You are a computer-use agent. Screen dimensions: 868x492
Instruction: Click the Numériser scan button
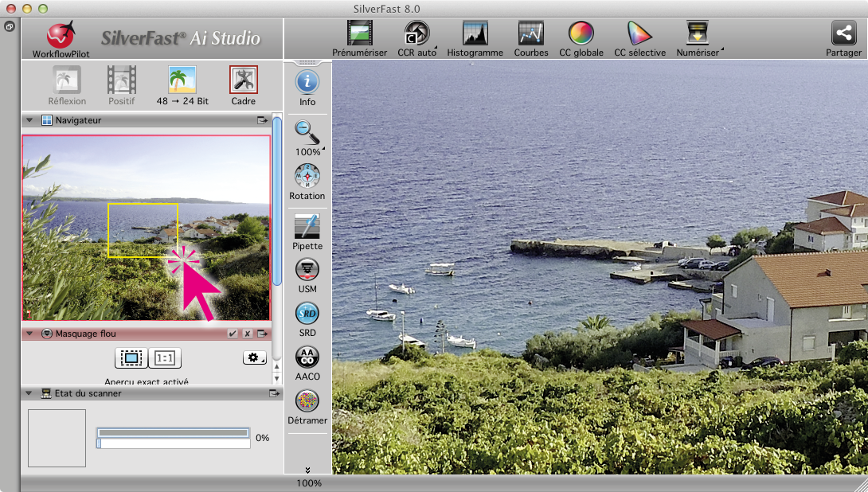tap(698, 33)
